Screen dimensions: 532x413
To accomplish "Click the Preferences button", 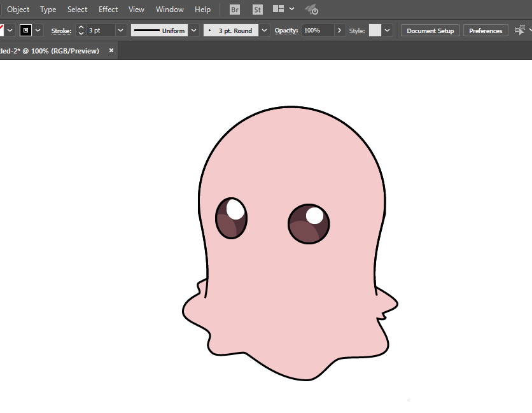I will coord(486,31).
